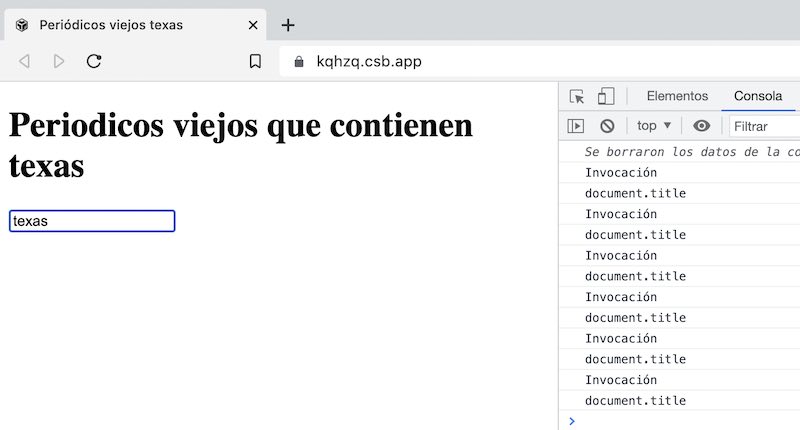Click the bookmark icon beside address bar
800x430 pixels.
(255, 61)
